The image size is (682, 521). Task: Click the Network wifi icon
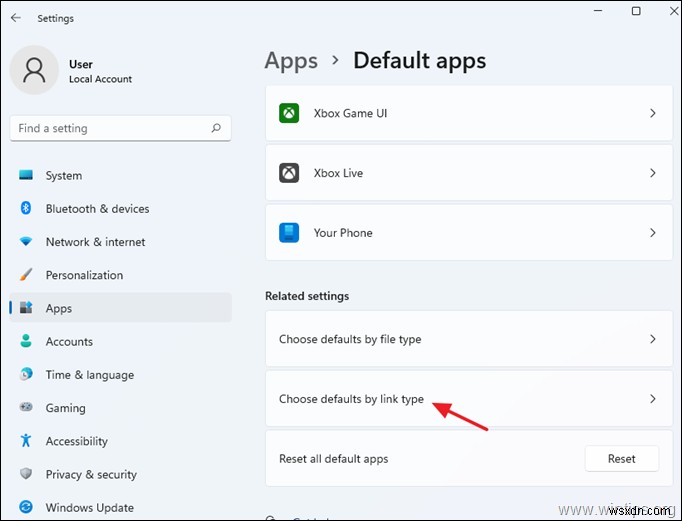pyautogui.click(x=26, y=241)
